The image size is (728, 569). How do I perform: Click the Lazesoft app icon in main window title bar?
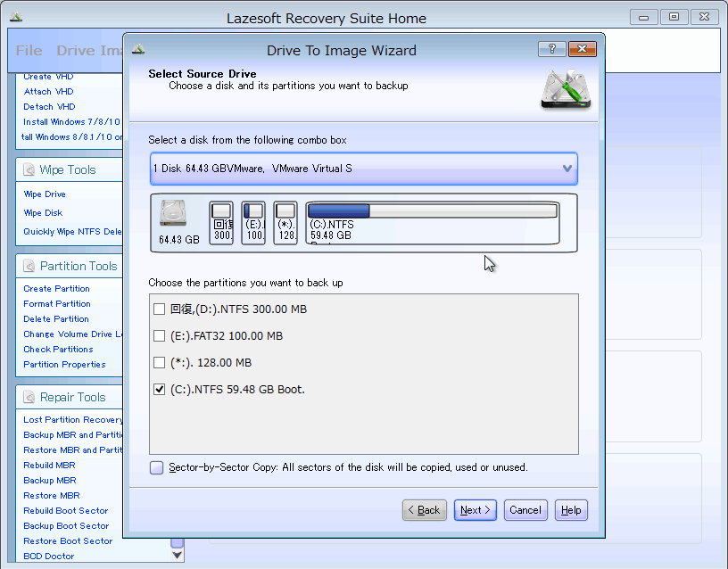click(x=16, y=17)
